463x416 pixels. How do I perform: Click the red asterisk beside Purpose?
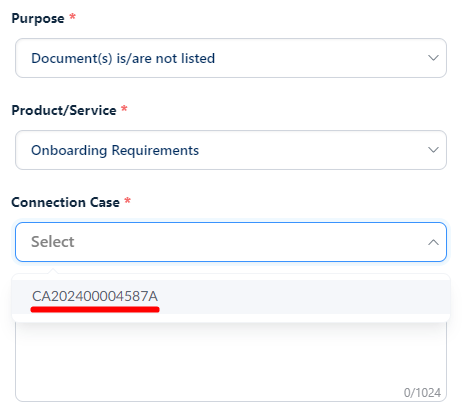click(x=72, y=16)
